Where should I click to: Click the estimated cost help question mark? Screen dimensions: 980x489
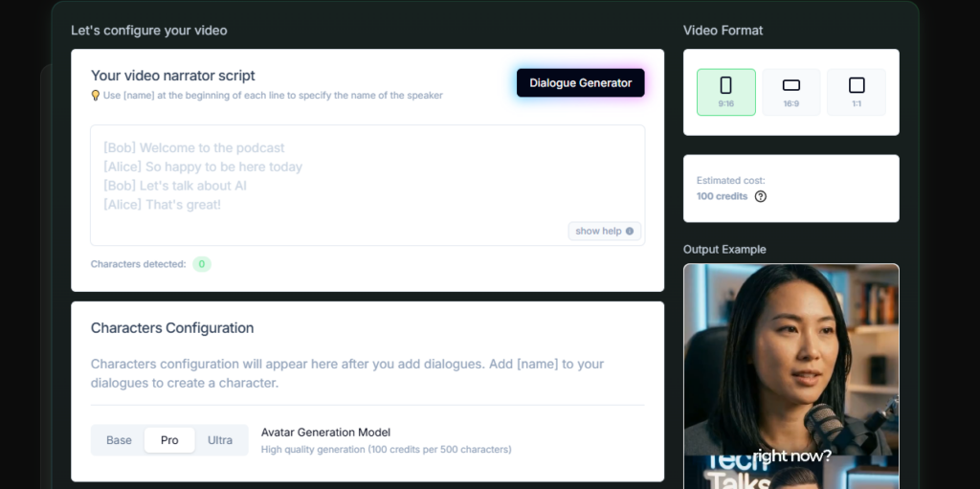click(760, 196)
